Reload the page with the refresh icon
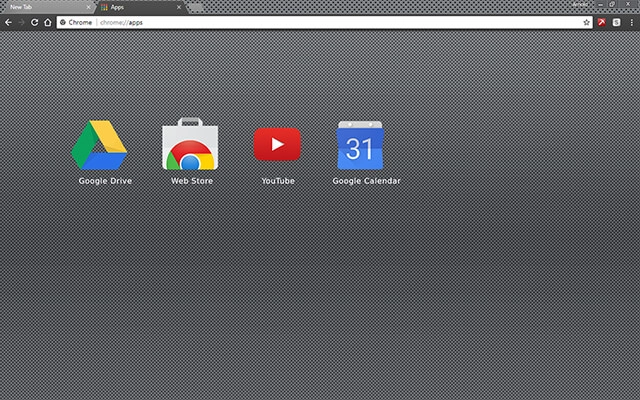640x400 pixels. click(35, 22)
